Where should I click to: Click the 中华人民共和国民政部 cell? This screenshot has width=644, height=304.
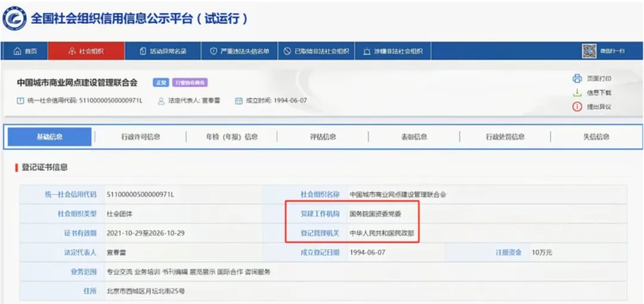[x=382, y=233]
